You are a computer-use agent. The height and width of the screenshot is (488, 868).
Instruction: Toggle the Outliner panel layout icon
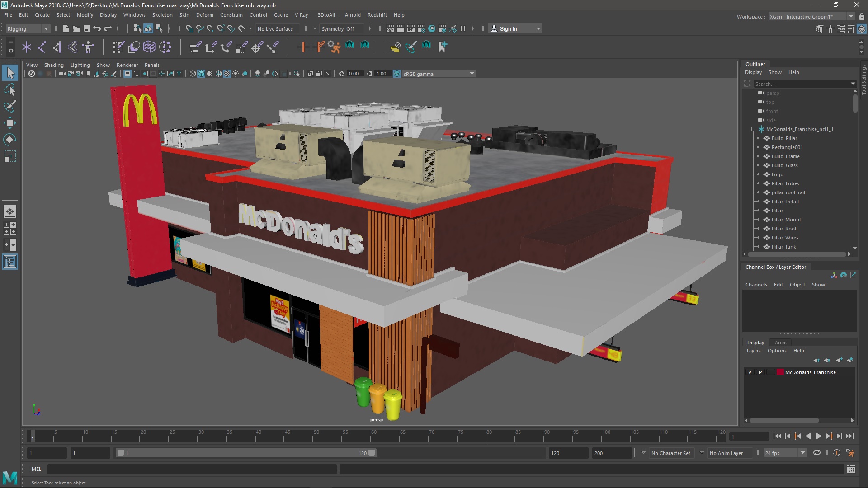10,262
